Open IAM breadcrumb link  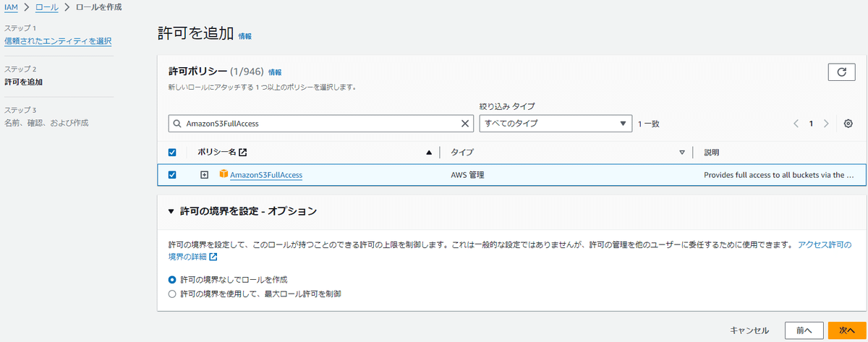coord(11,7)
